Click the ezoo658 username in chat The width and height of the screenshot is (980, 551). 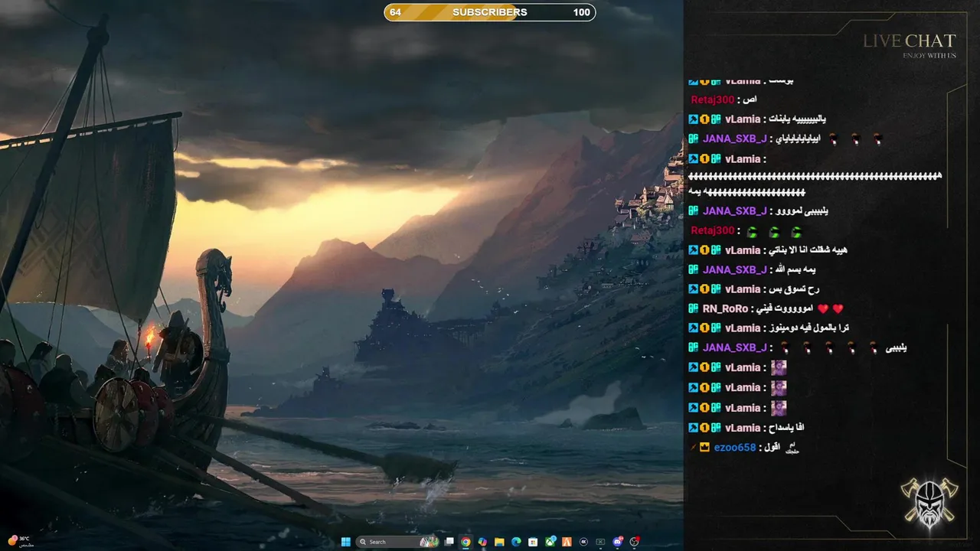point(735,448)
